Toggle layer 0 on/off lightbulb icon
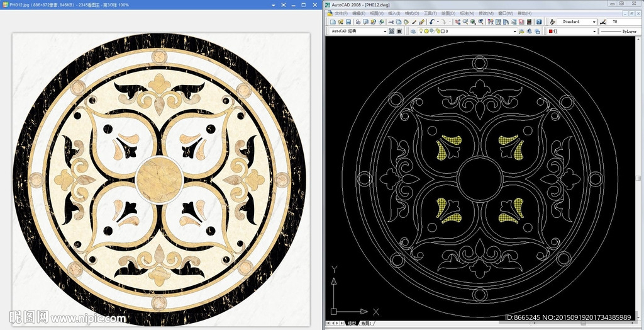Screen dimensions: 644x330 point(421,31)
